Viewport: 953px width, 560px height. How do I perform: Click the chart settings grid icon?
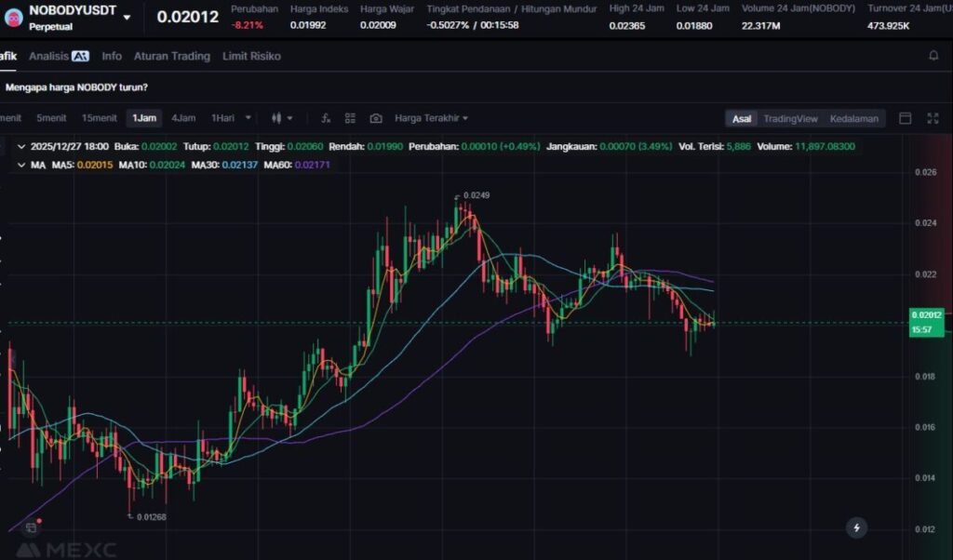pyautogui.click(x=351, y=118)
